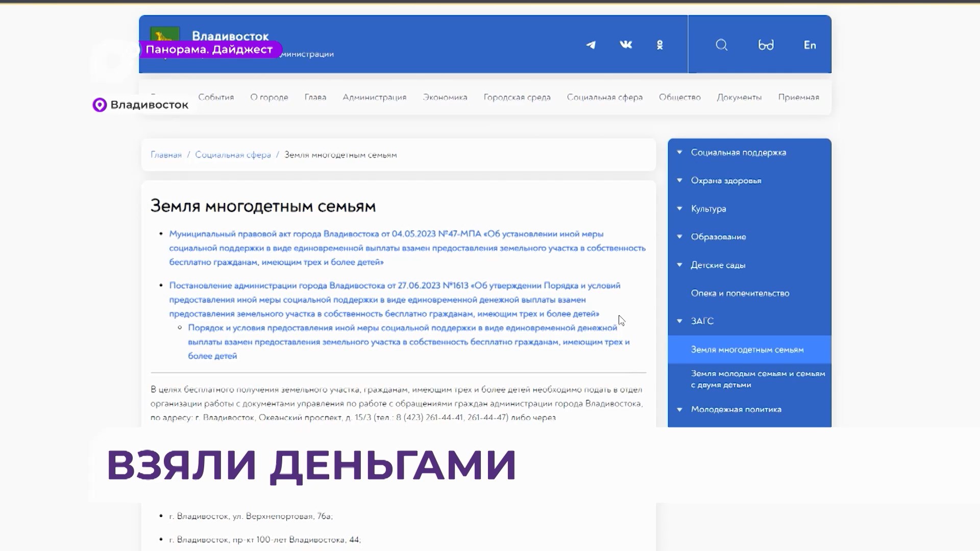Open Городская среда menu item
Viewport: 980px width, 551px height.
(517, 97)
